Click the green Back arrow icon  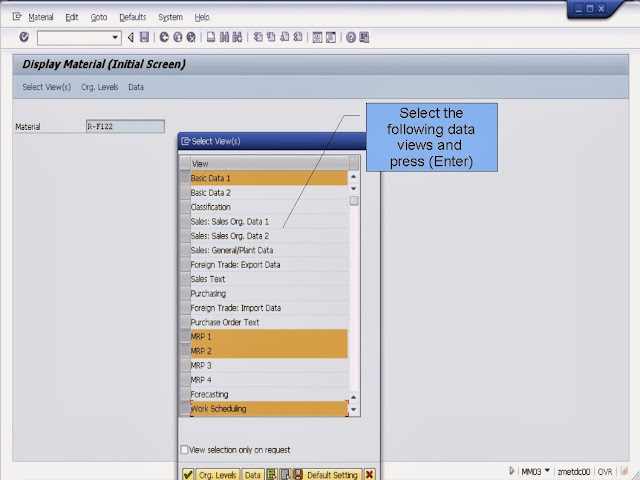[x=164, y=37]
